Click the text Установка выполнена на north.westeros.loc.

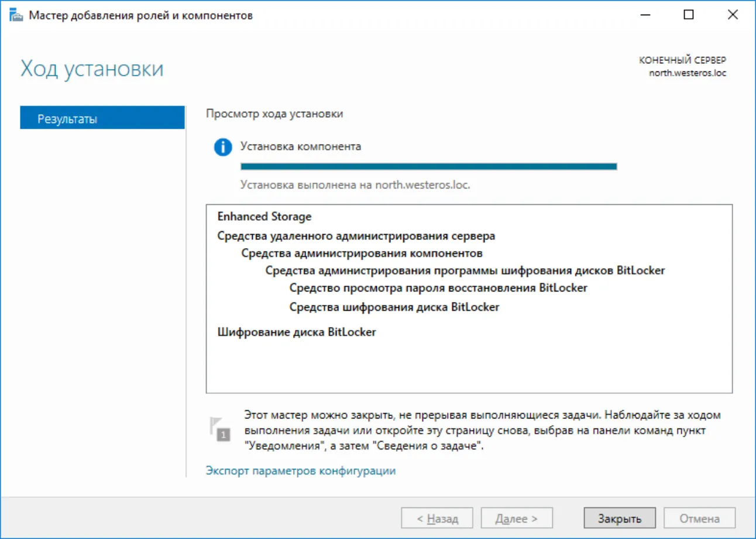[356, 185]
